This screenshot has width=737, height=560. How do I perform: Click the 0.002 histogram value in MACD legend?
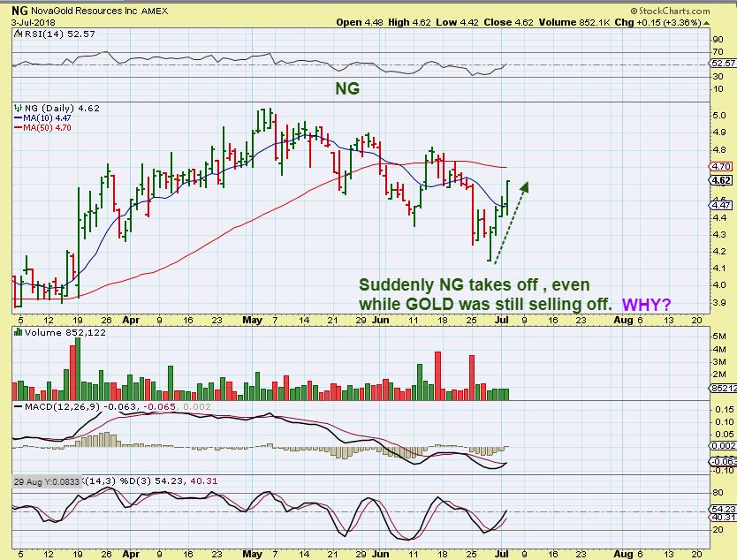coord(197,407)
